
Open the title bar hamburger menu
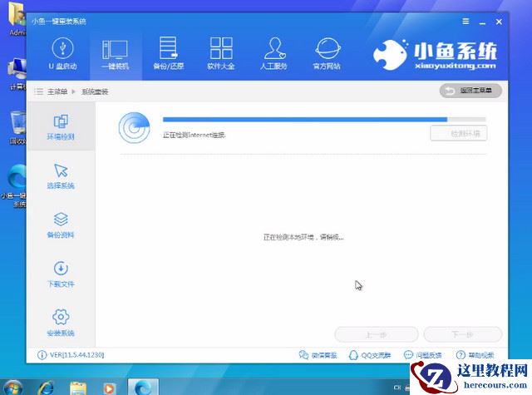(465, 22)
